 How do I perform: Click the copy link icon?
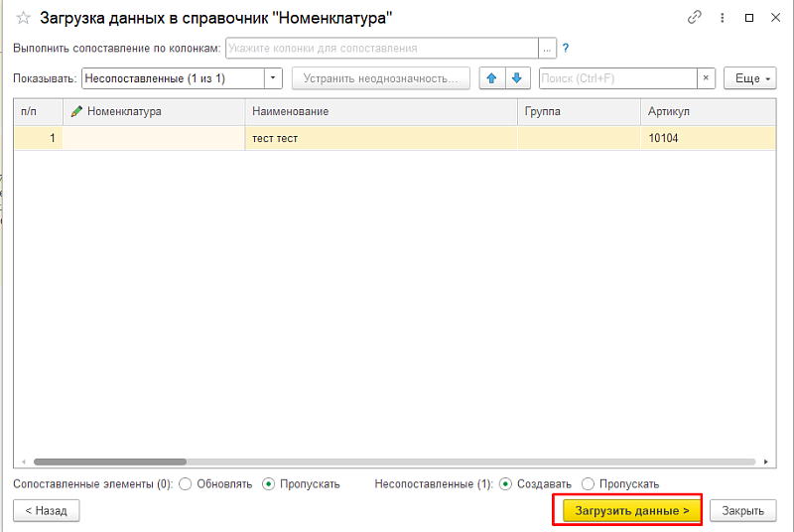pos(693,18)
